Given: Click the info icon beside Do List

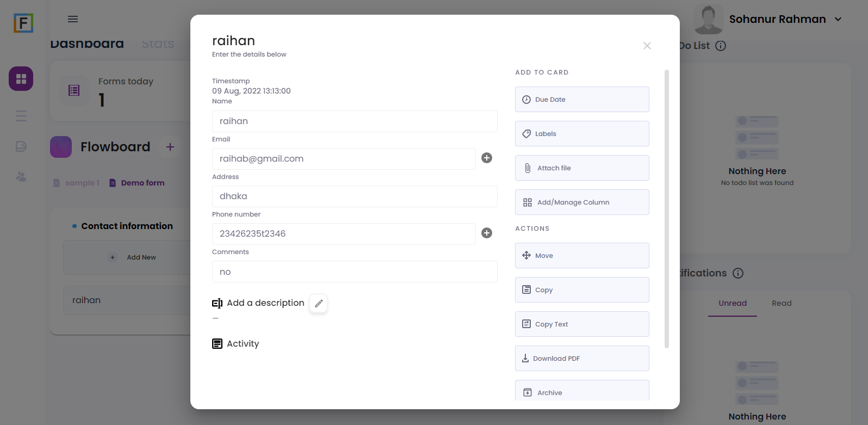Looking at the screenshot, I should coord(721,46).
